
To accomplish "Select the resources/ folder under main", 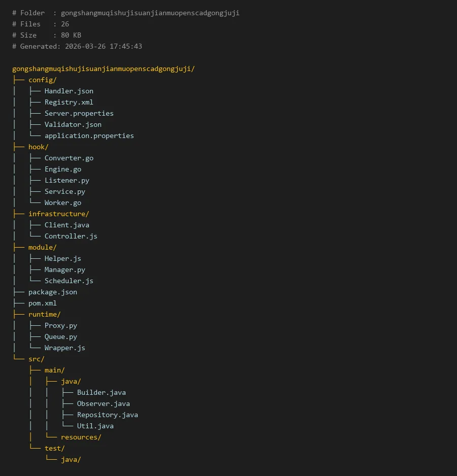I will click(81, 437).
